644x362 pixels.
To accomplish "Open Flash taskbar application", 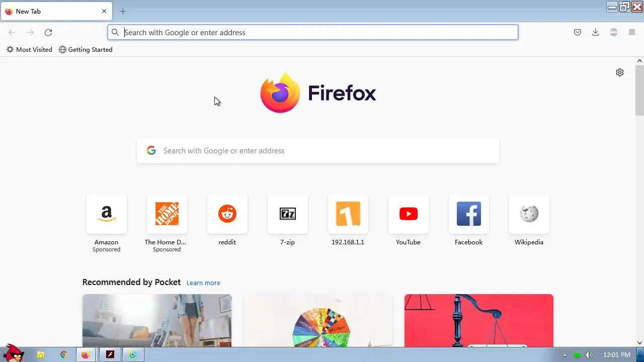I will 110,355.
